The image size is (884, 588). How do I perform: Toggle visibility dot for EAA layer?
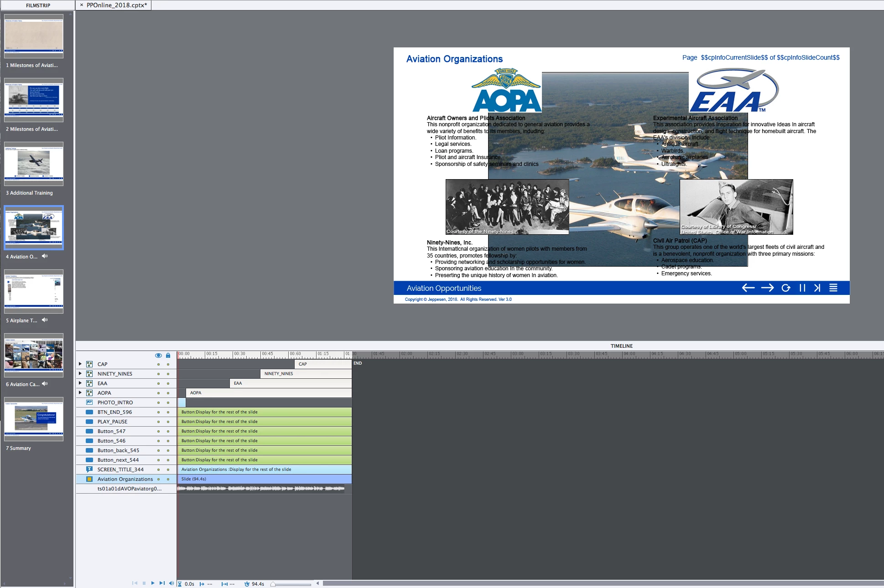coord(158,383)
